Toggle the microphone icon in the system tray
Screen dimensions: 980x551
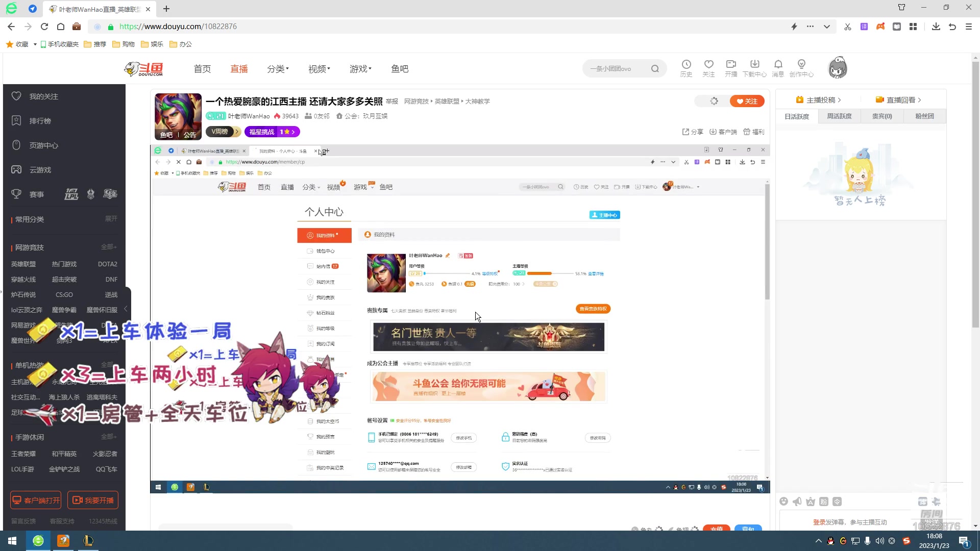(867, 541)
